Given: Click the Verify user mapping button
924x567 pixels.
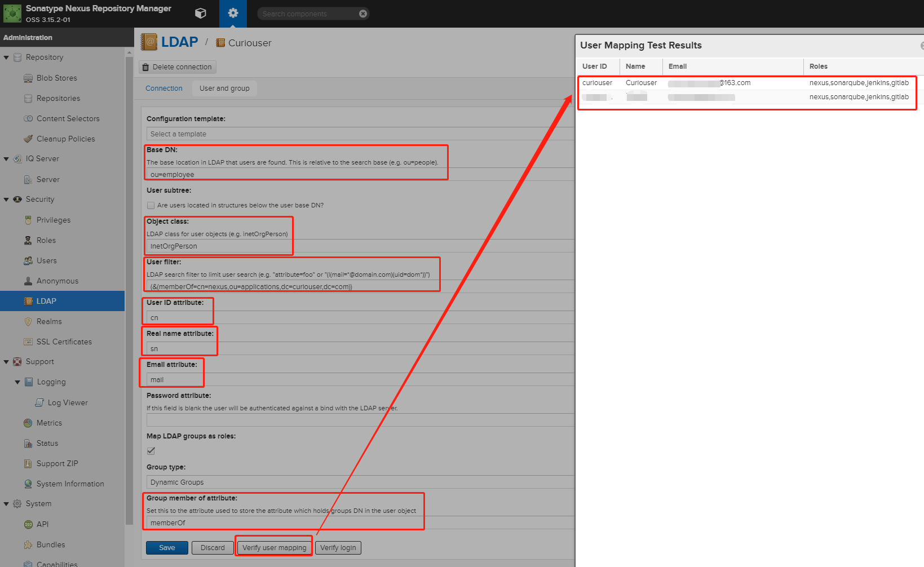Looking at the screenshot, I should [x=274, y=548].
